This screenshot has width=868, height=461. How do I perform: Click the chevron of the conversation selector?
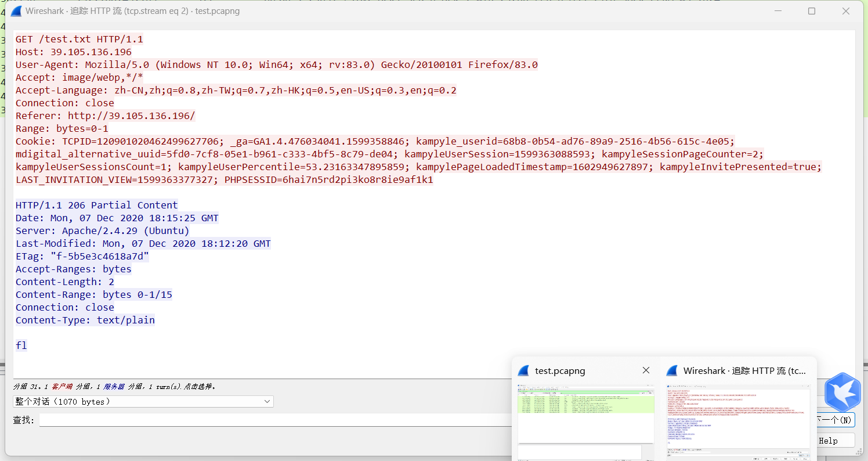[x=266, y=401]
